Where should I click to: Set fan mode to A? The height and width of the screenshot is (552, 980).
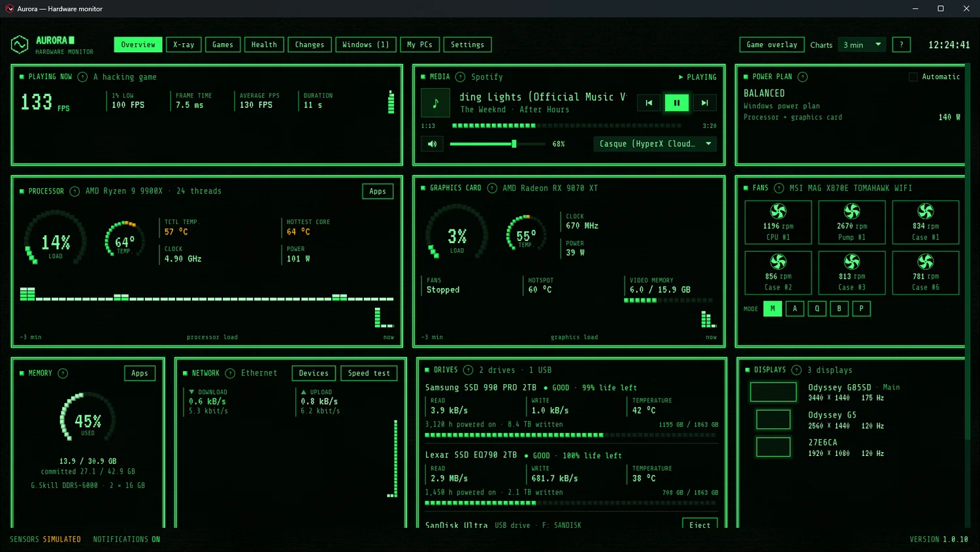click(x=795, y=308)
